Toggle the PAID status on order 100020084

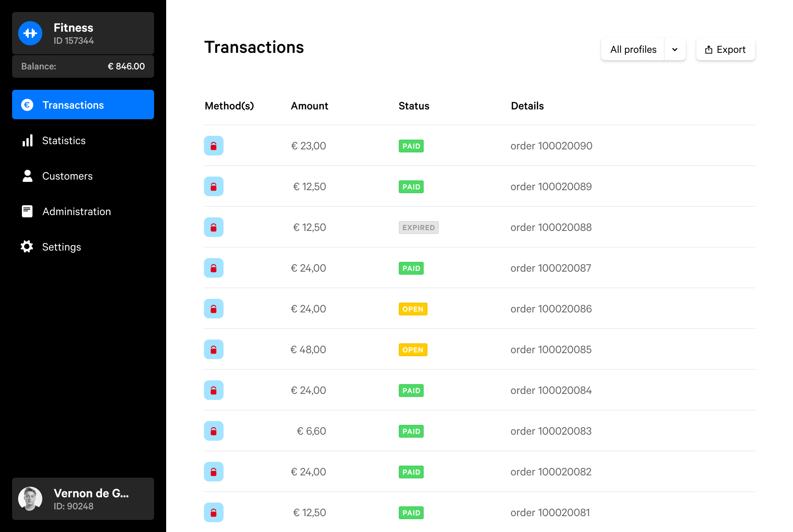click(x=412, y=390)
